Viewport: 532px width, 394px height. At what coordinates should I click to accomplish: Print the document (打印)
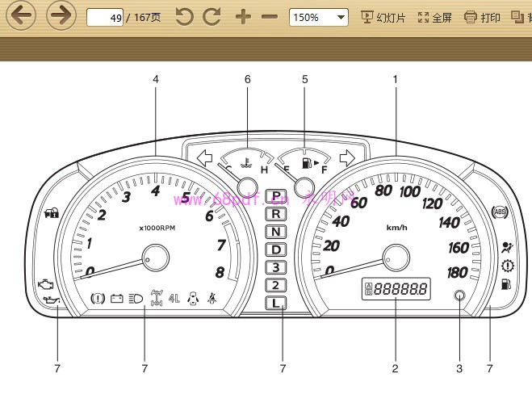[482, 17]
